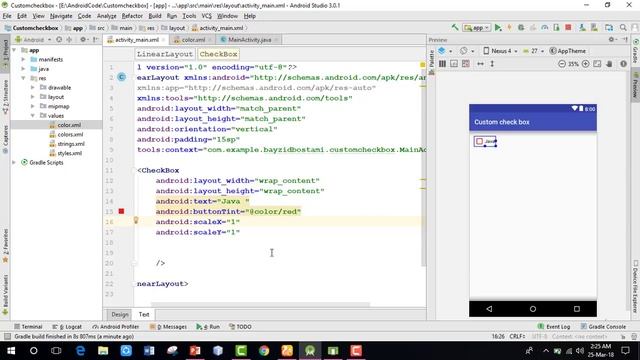Screen dimensions: 640x360
Task: Click the Debug app bug icon
Action: (521, 27)
